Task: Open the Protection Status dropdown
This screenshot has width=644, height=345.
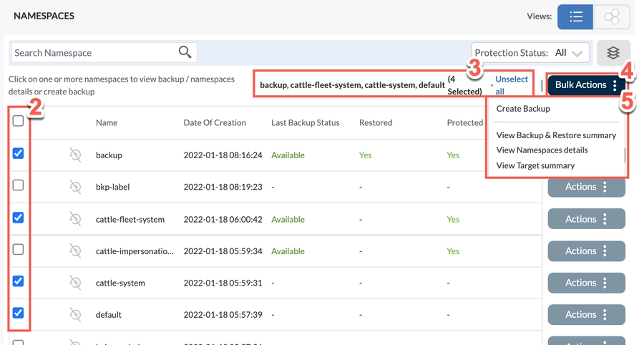Action: click(x=530, y=53)
